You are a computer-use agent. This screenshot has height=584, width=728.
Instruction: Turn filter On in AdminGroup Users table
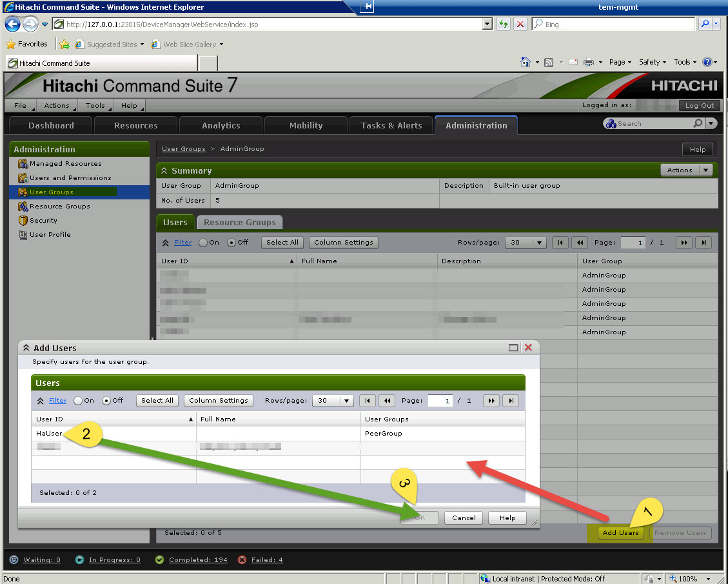pyautogui.click(x=203, y=243)
